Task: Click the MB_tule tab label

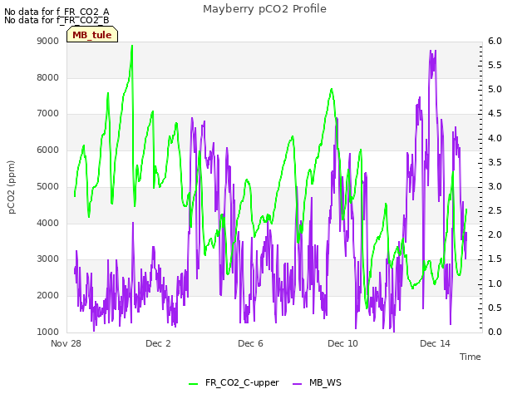Action: pyautogui.click(x=92, y=35)
